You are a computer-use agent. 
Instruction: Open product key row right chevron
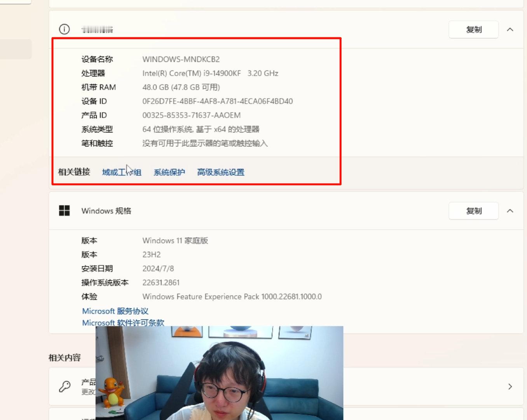(510, 387)
